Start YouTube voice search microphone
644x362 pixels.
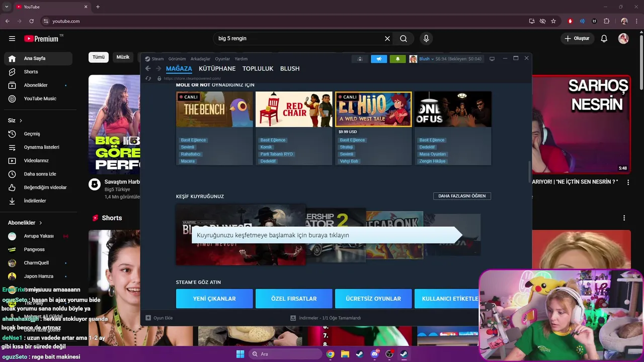tap(426, 38)
